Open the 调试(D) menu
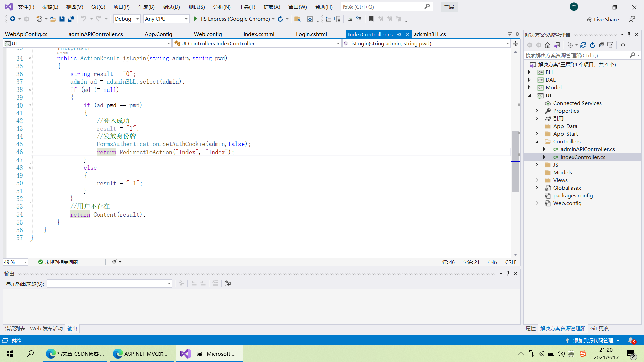 click(171, 7)
